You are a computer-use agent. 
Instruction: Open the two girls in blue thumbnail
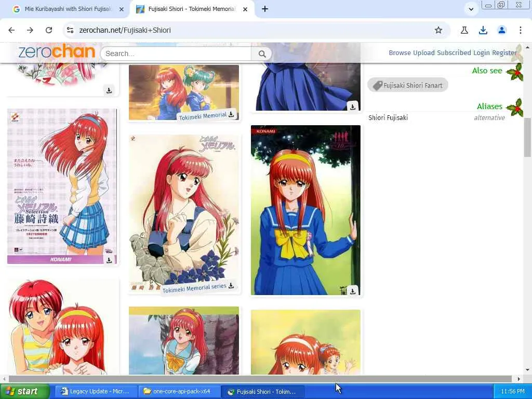click(x=183, y=92)
